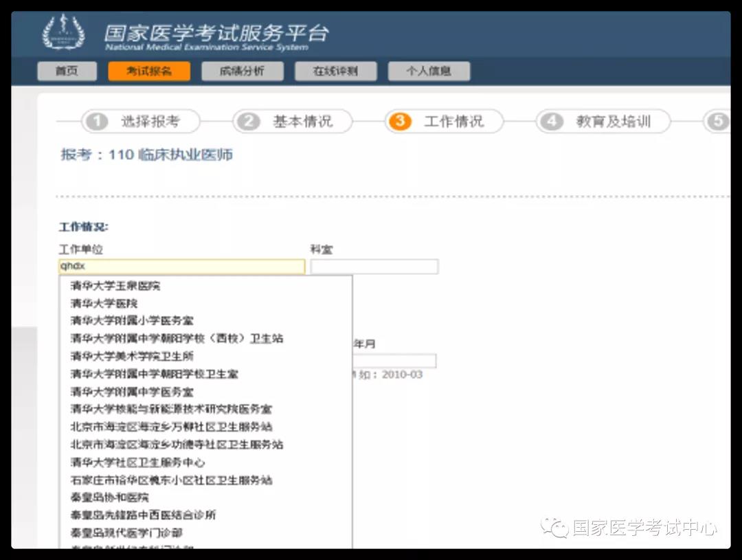Choose 清华大学美术学院卫生所 from the list
The height and width of the screenshot is (560, 742).
[131, 355]
